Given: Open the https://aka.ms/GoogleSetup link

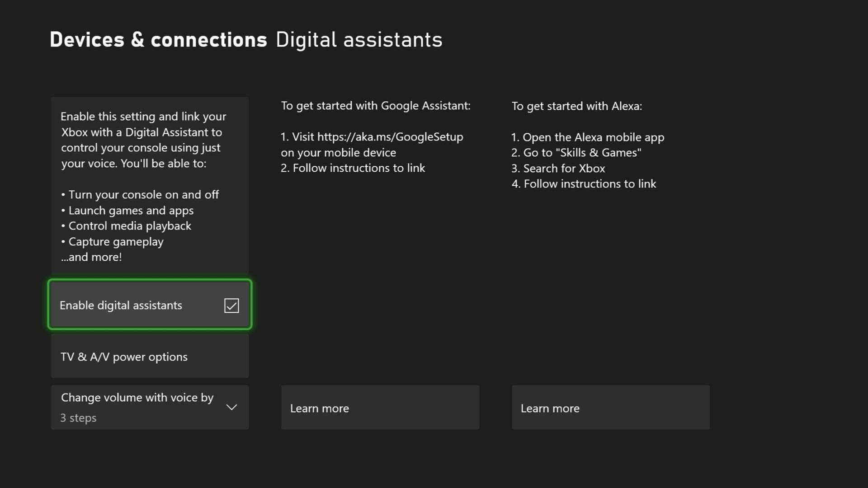Looking at the screenshot, I should [x=390, y=136].
